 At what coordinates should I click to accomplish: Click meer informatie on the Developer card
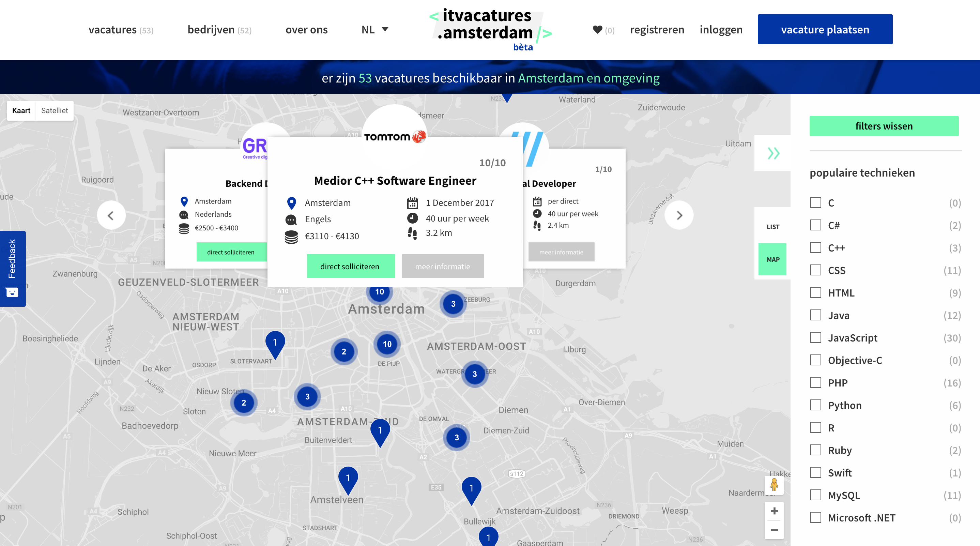click(561, 252)
